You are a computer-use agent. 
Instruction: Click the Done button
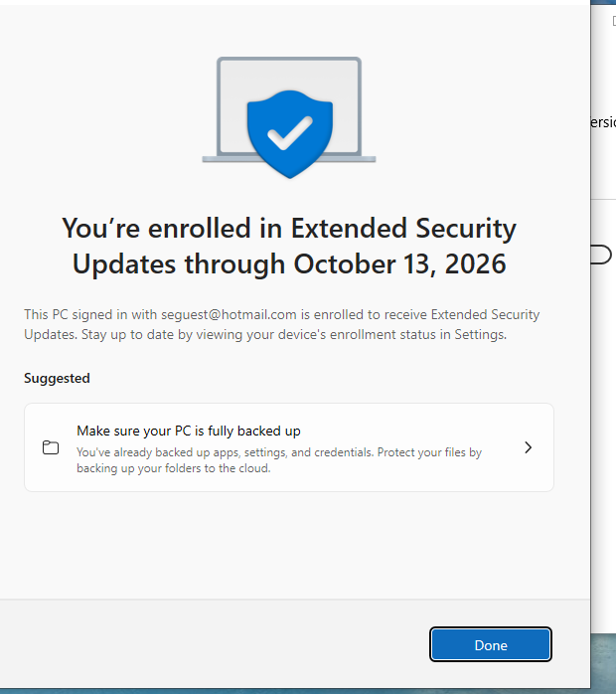coord(491,644)
